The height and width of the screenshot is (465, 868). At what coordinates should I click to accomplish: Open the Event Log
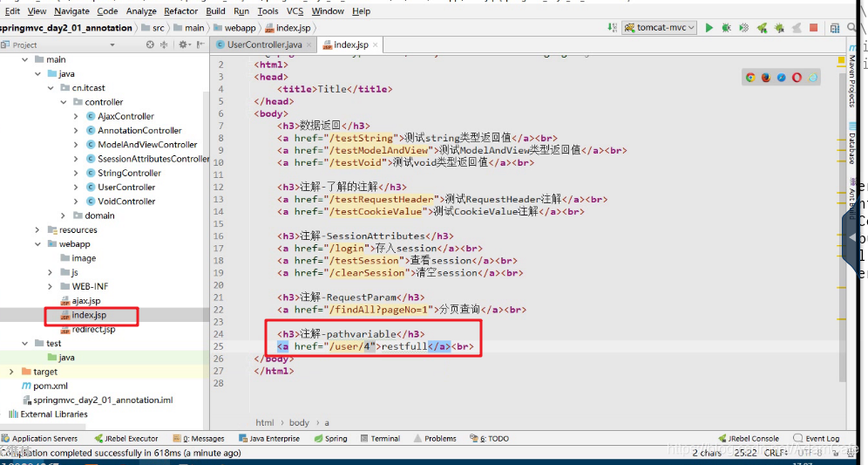click(817, 439)
